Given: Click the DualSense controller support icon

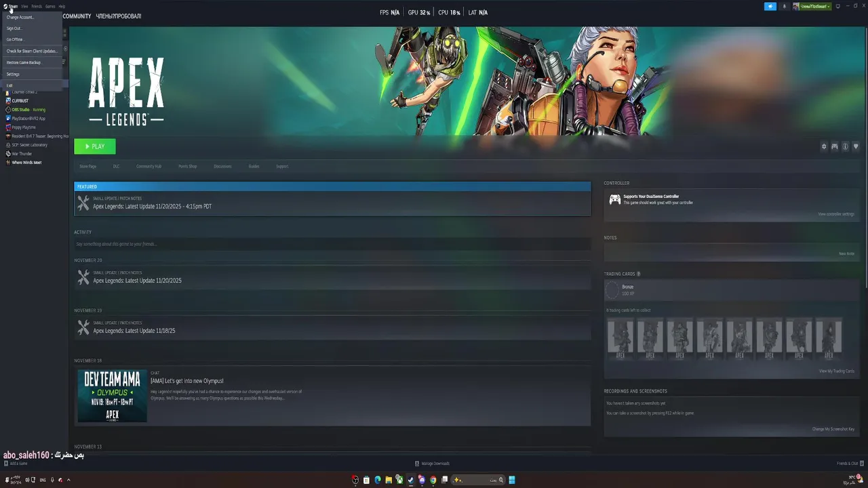Looking at the screenshot, I should pyautogui.click(x=614, y=199).
